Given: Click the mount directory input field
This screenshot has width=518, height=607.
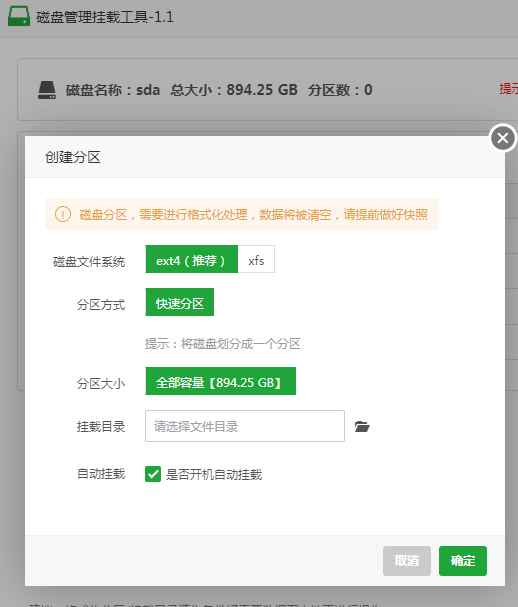Looking at the screenshot, I should (245, 426).
